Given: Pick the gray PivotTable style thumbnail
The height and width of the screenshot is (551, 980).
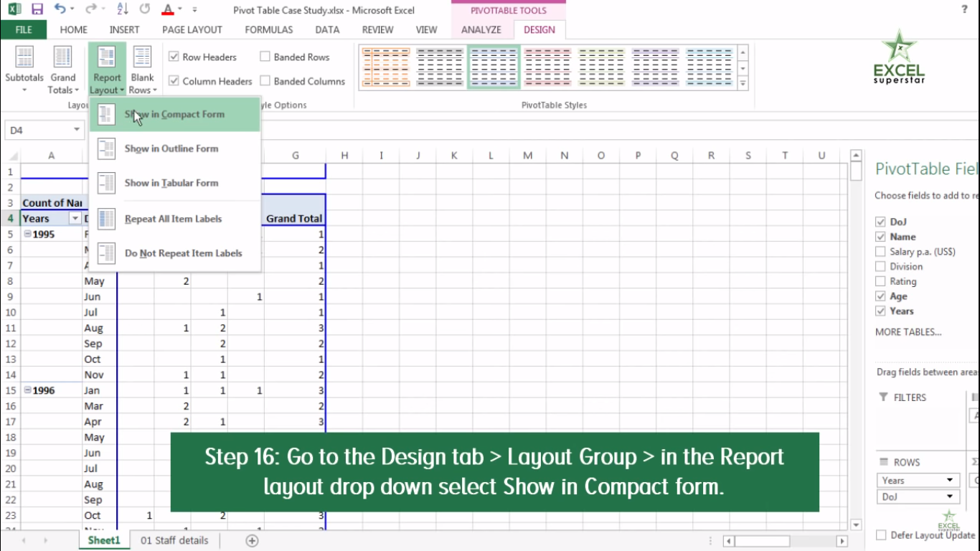Looking at the screenshot, I should [440, 67].
